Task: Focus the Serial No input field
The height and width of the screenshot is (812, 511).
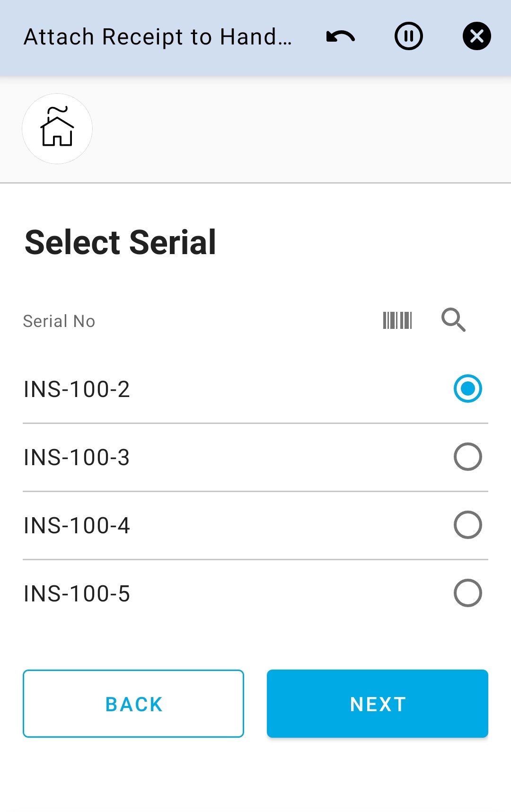Action: coord(189,321)
